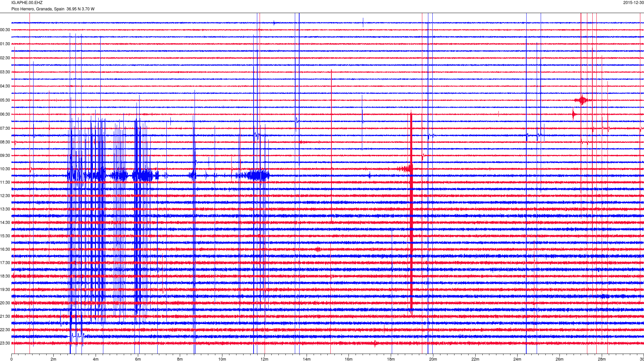The width and height of the screenshot is (644, 362).
Task: Click the station code IG.APHE.00.EHZ
Action: tap(27, 3)
